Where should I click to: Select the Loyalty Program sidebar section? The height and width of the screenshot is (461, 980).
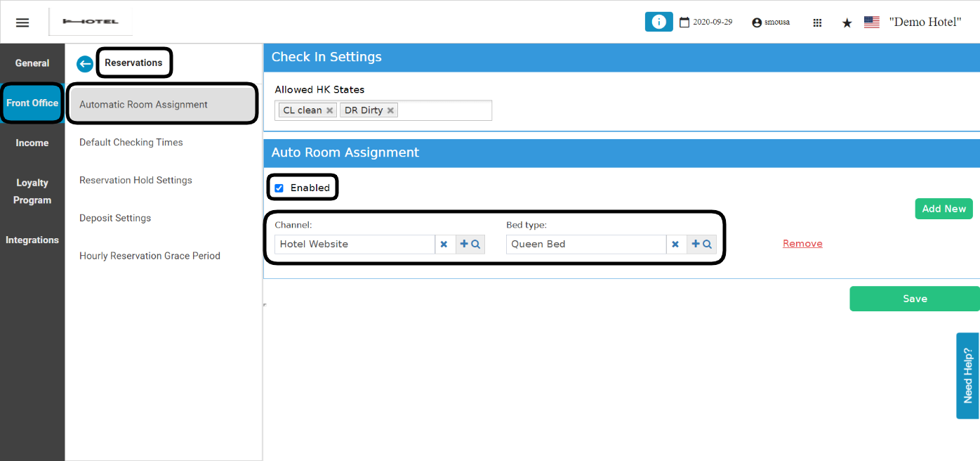(32, 191)
